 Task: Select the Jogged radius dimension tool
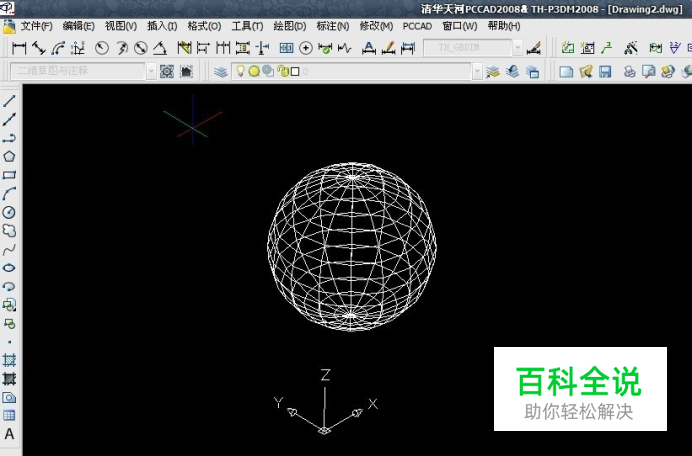122,48
